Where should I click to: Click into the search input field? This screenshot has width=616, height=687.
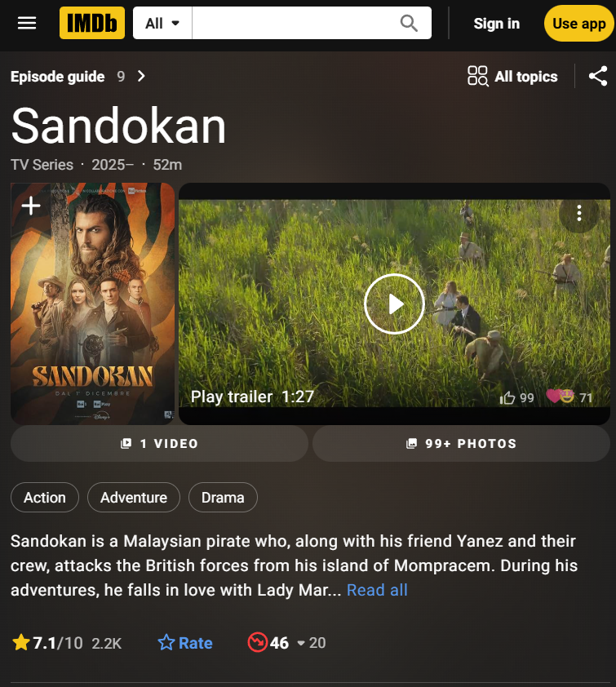pyautogui.click(x=295, y=23)
